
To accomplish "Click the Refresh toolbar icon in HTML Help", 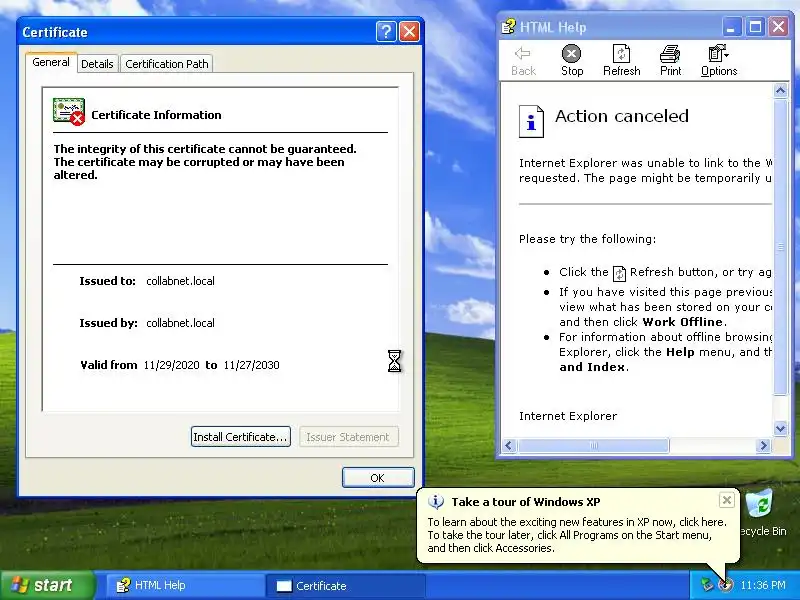I will (621, 54).
